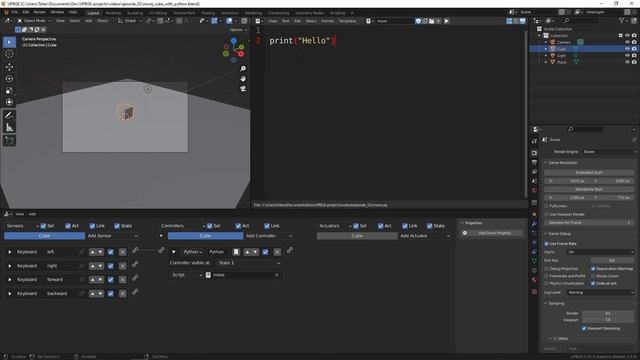Open the Window menu
The width and height of the screenshot is (640, 360).
(x=57, y=13)
